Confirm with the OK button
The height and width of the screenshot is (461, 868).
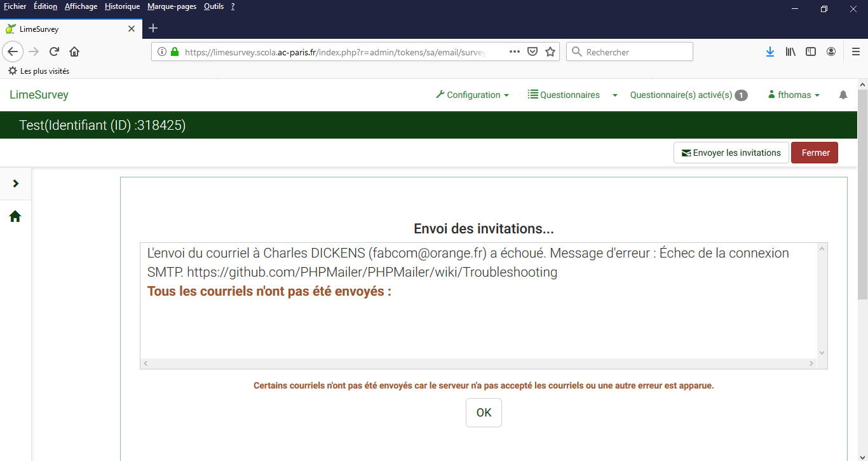(484, 413)
